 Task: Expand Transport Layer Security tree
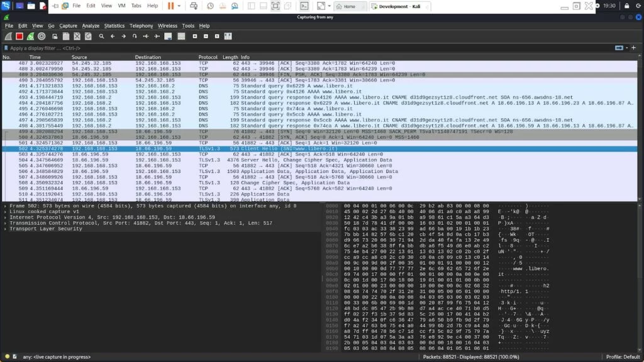click(x=6, y=229)
